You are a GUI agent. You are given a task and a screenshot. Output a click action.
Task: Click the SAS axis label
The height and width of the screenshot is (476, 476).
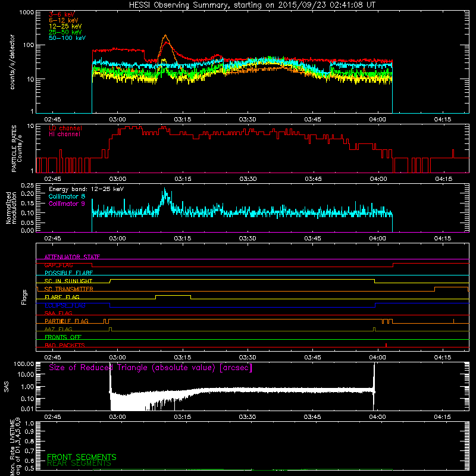pos(7,387)
